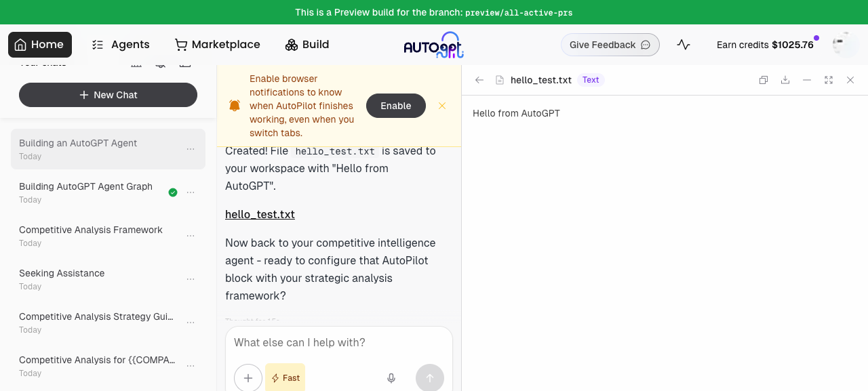Viewport: 868px width, 391px height.
Task: Copy the hello_test.txt file contents
Action: click(764, 80)
